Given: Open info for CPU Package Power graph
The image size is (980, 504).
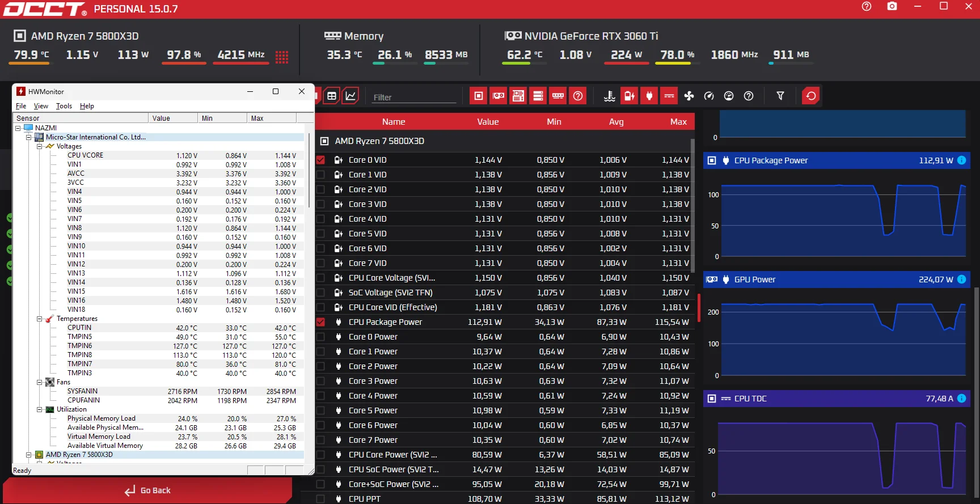Looking at the screenshot, I should click(x=962, y=160).
